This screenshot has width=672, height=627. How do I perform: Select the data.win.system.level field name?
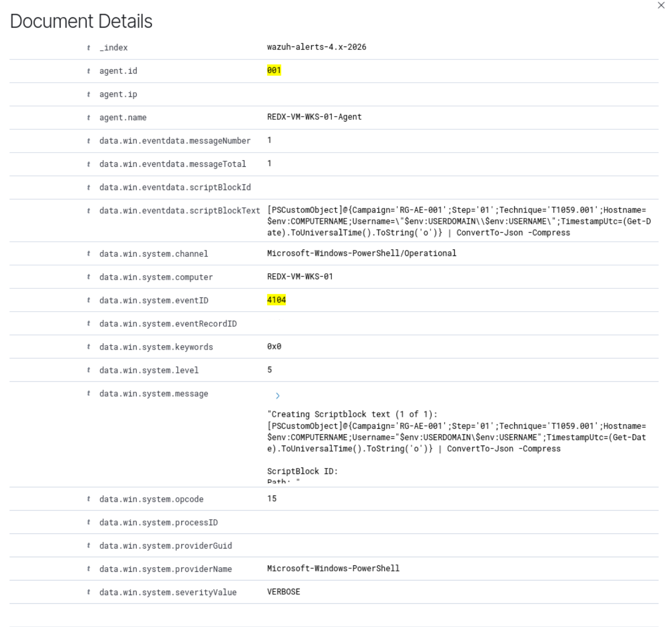point(149,370)
